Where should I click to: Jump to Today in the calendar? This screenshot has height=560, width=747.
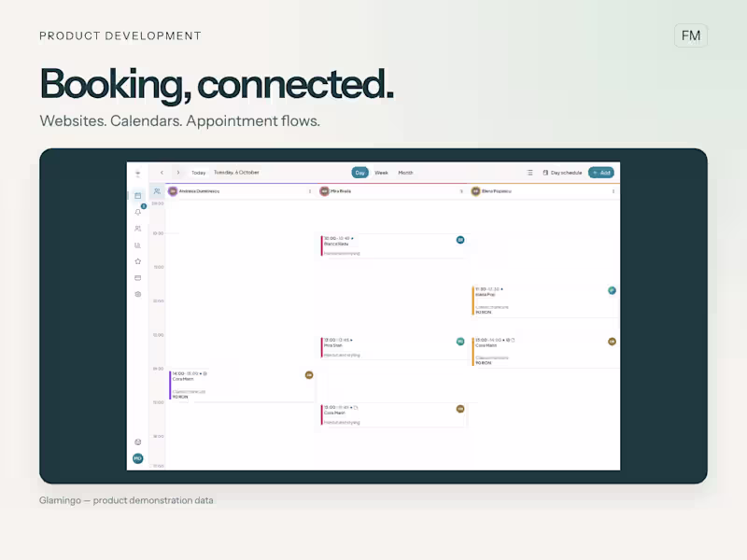(198, 173)
